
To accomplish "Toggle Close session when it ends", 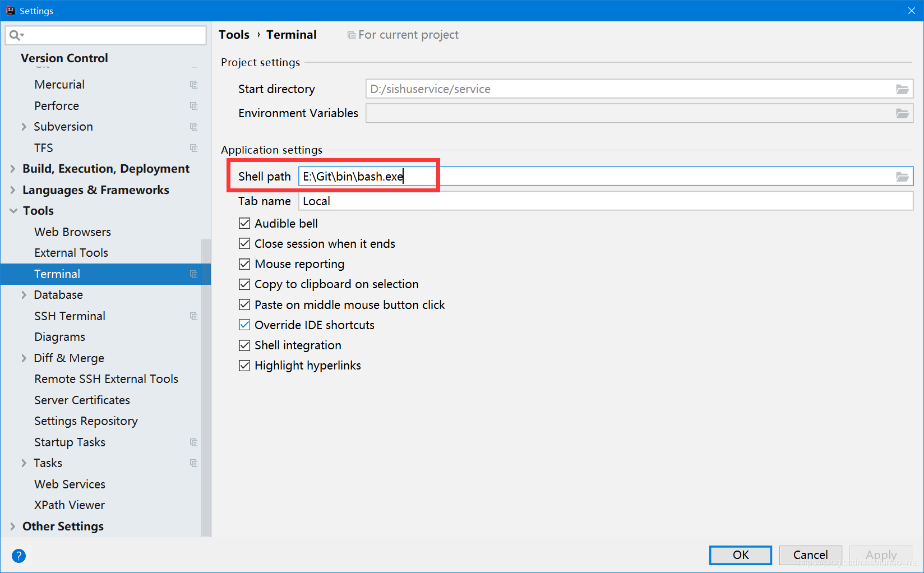I will tap(244, 243).
